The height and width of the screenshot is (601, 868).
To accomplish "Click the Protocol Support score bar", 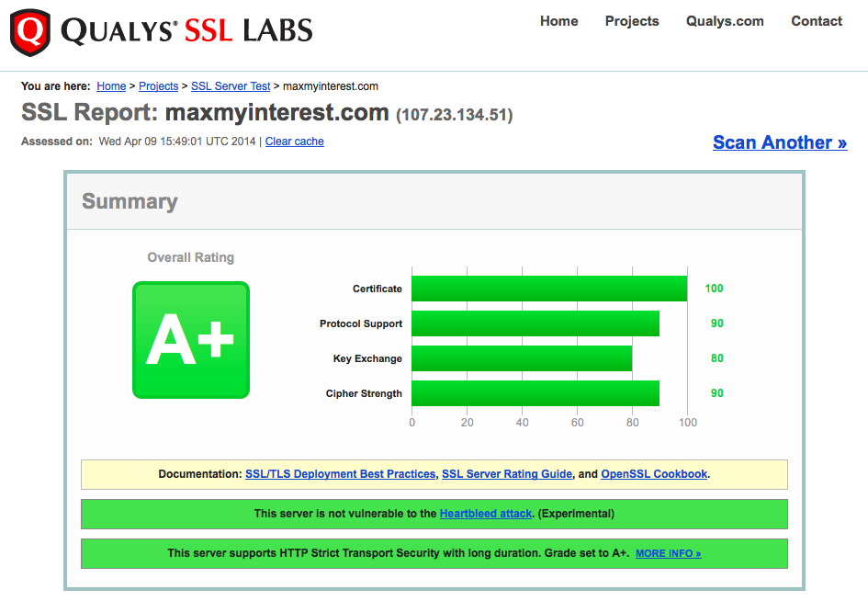I will point(535,323).
